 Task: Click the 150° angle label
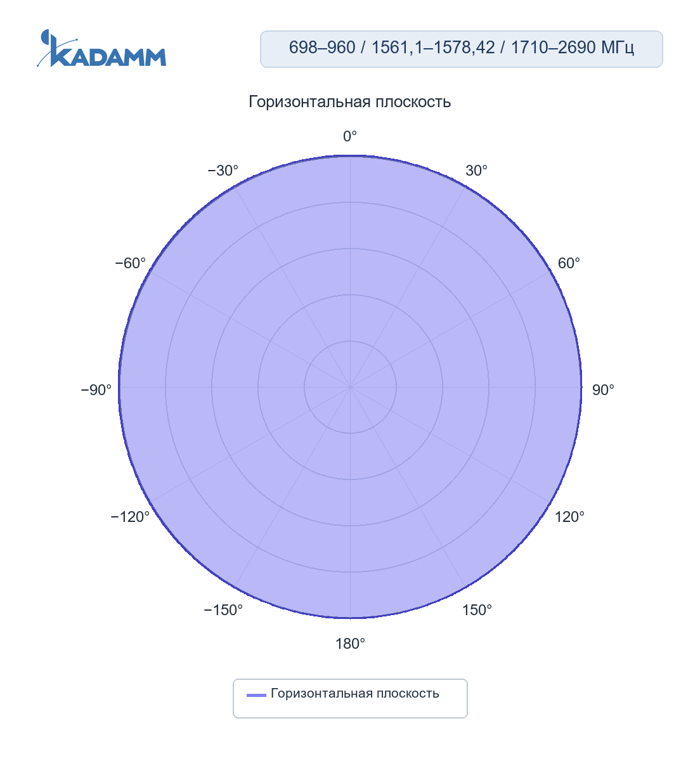[477, 610]
